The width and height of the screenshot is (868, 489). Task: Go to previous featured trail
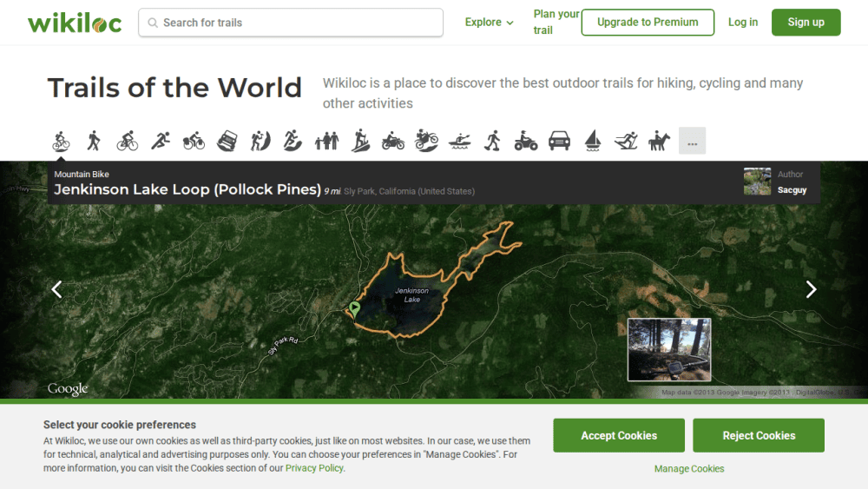coord(56,289)
